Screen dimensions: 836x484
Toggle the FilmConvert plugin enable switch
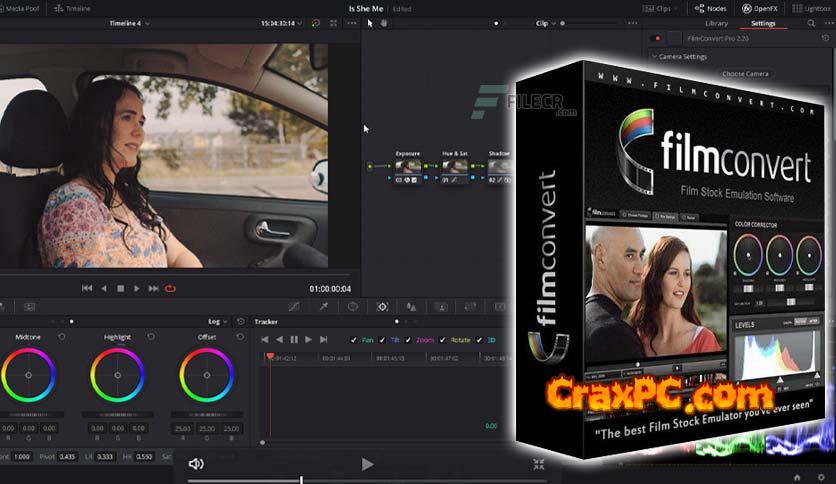tap(658, 39)
